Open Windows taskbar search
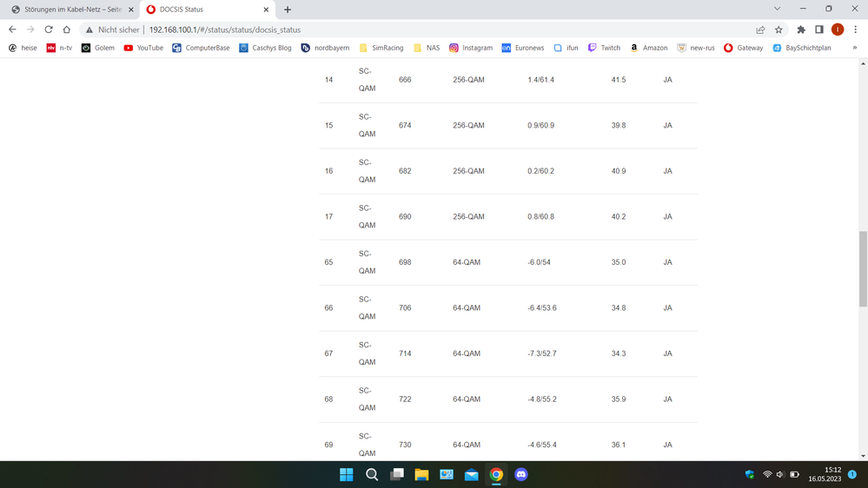The width and height of the screenshot is (868, 488). click(372, 475)
